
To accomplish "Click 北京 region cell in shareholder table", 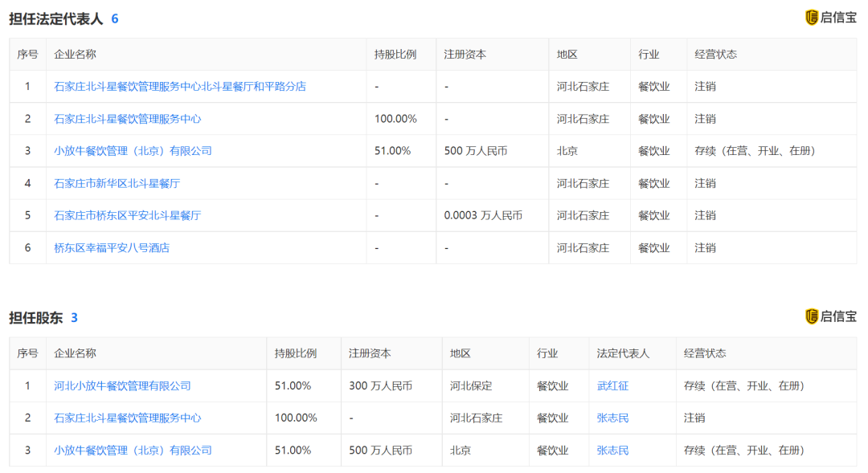I will pos(461,451).
